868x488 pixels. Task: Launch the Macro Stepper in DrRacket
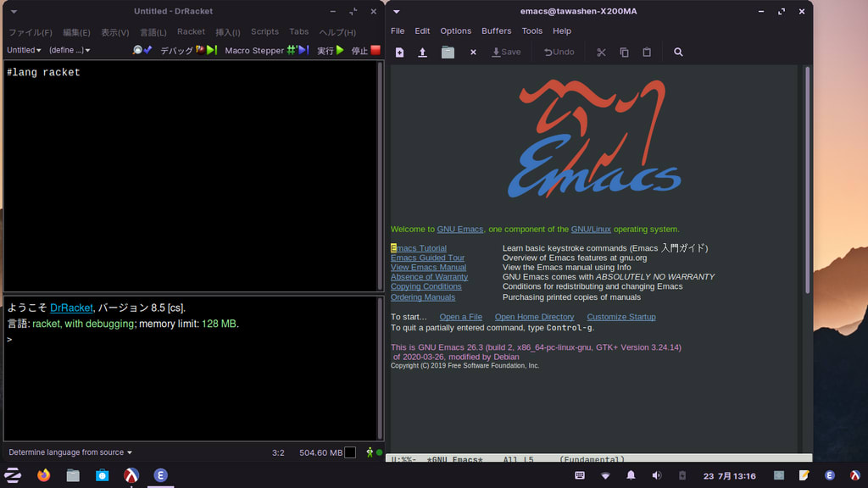tap(266, 50)
